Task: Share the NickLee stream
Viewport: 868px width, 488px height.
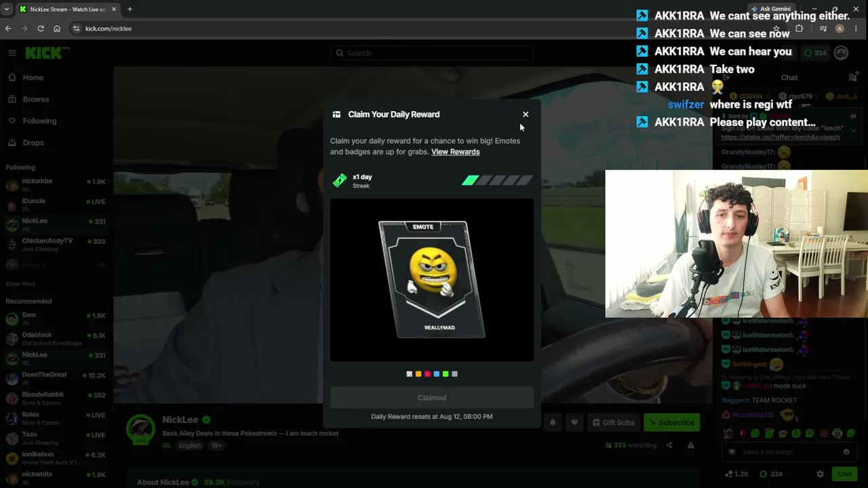Action: click(x=669, y=445)
